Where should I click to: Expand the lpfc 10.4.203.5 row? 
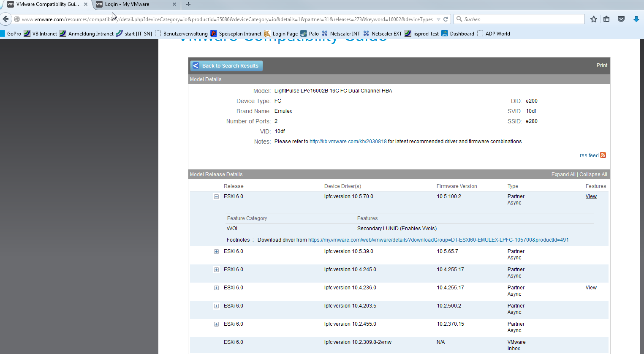pyautogui.click(x=216, y=306)
